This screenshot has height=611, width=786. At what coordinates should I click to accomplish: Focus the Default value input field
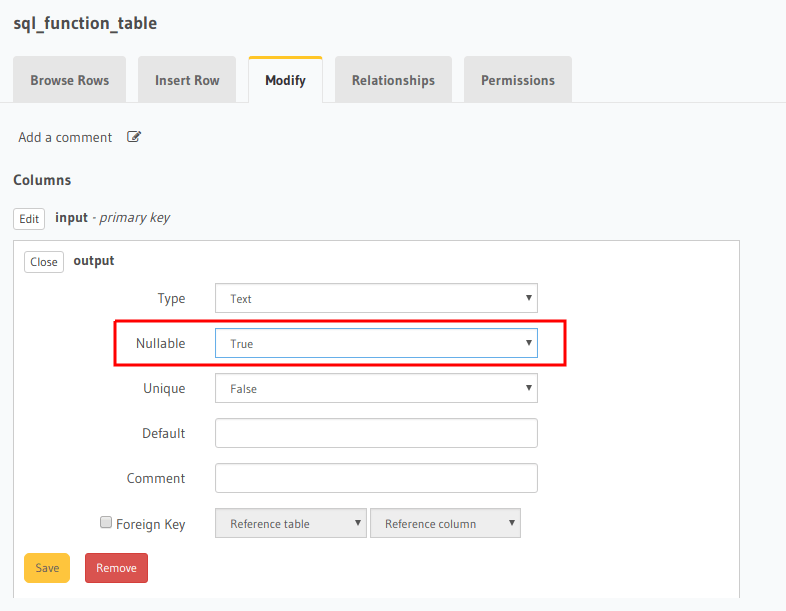tap(376, 433)
